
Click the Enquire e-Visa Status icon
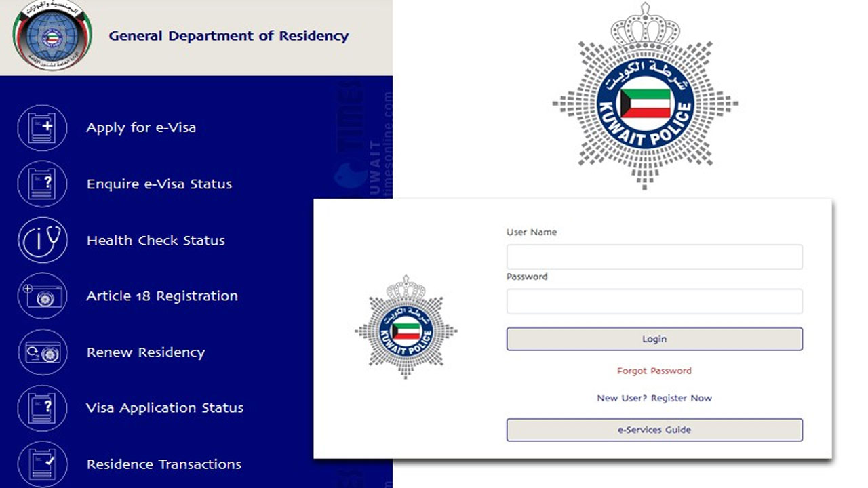coord(42,184)
